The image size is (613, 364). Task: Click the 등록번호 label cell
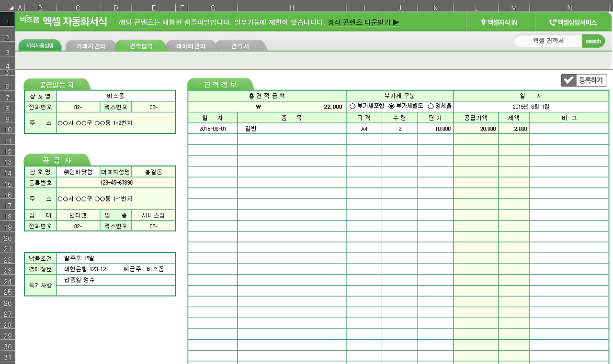click(40, 183)
